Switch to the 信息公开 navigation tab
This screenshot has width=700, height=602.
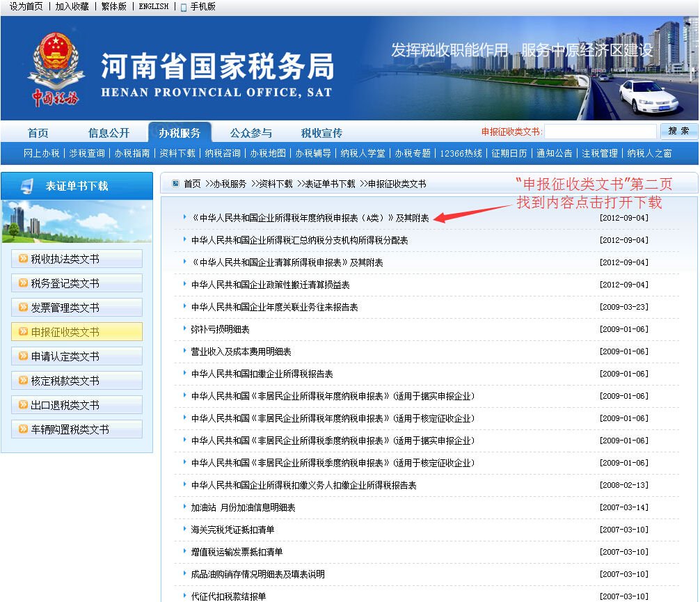(109, 132)
